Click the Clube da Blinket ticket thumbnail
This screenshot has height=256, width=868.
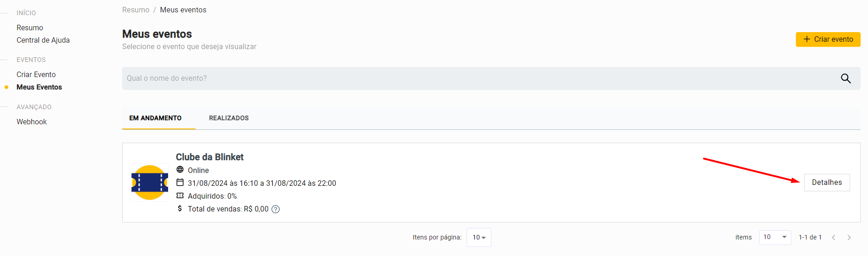[x=149, y=183]
